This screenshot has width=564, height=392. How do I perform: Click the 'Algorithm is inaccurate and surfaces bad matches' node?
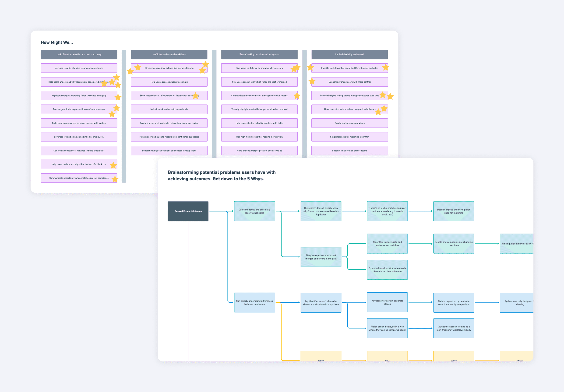[x=387, y=243]
